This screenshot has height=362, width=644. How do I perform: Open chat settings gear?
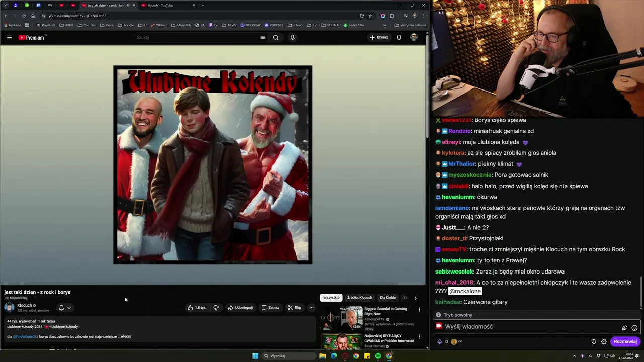[604, 341]
